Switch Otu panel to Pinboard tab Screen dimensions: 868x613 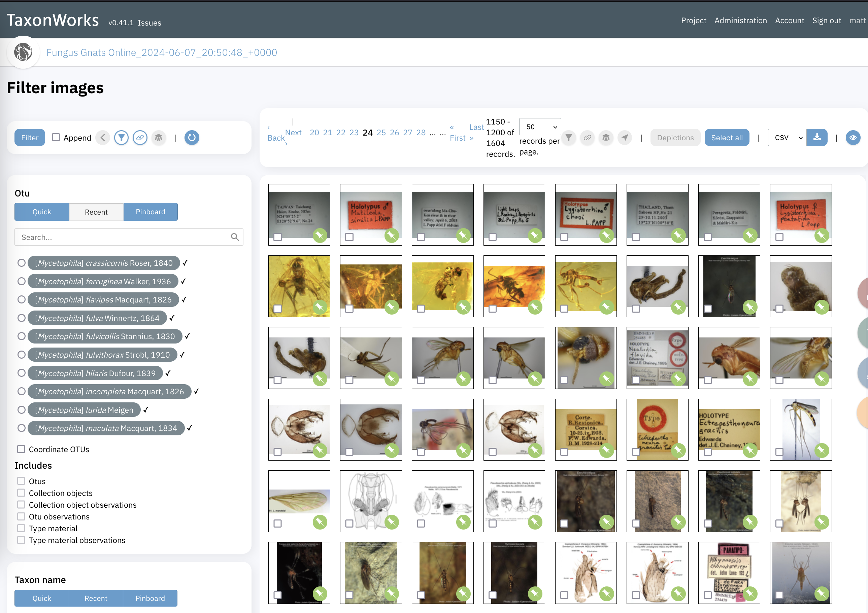(x=151, y=212)
